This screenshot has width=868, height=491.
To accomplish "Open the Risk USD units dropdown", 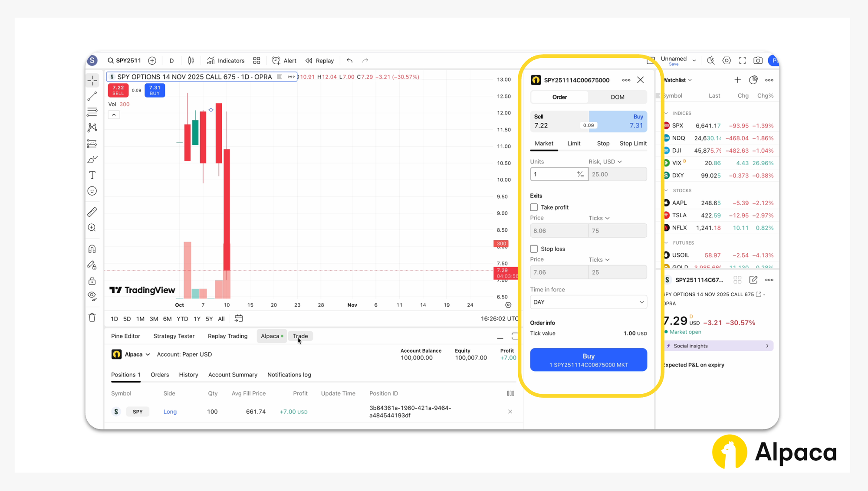I will tap(605, 161).
